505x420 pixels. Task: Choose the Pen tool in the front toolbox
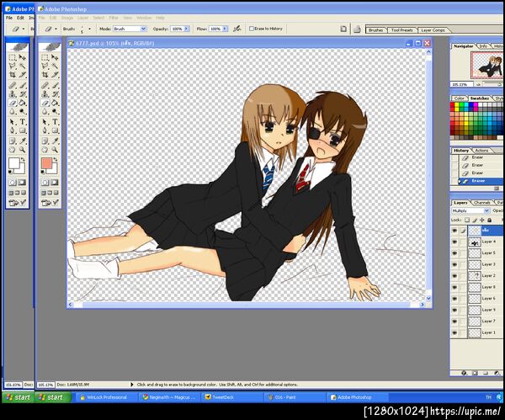[45, 130]
